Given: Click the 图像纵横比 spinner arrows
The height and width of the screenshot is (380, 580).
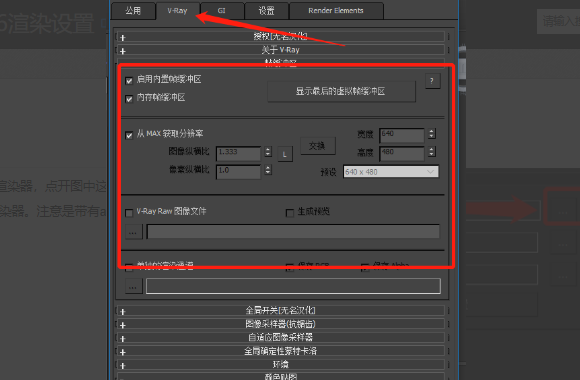Looking at the screenshot, I should pos(269,152).
